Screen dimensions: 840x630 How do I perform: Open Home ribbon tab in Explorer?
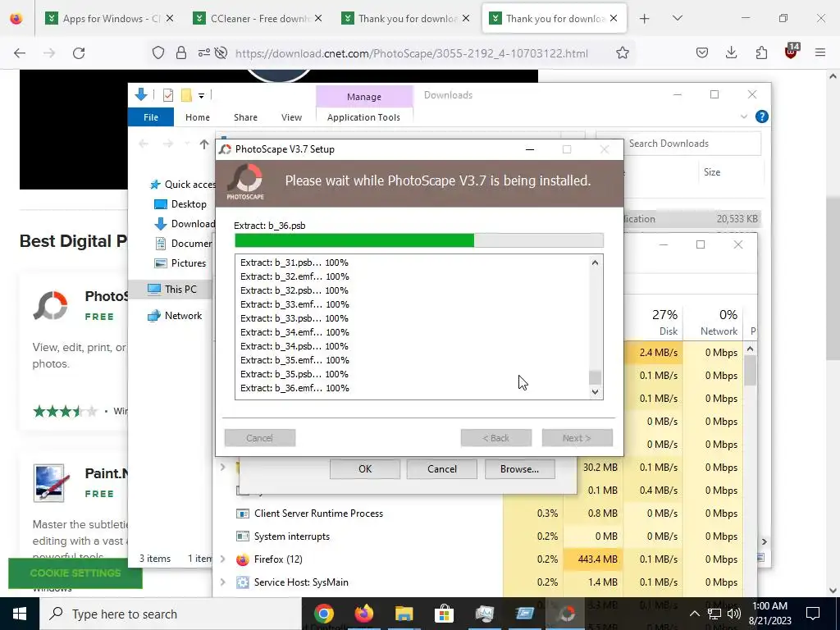tap(198, 117)
